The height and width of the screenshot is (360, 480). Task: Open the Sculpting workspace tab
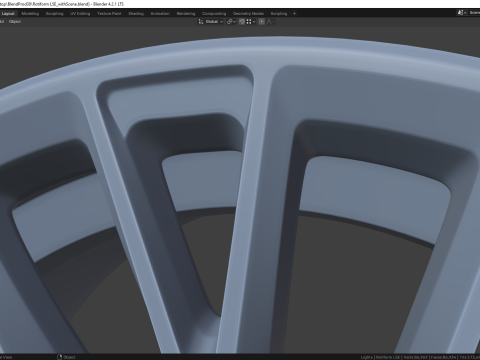click(54, 14)
